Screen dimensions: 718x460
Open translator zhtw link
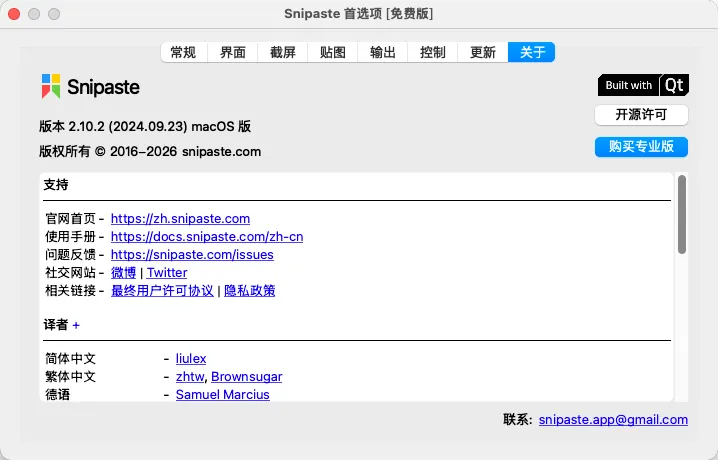click(190, 376)
